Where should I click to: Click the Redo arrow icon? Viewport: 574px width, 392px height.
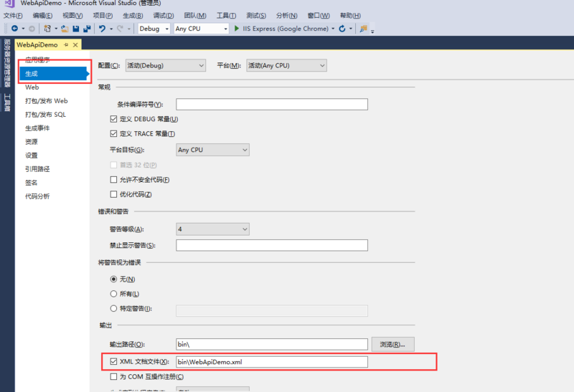pyautogui.click(x=120, y=29)
